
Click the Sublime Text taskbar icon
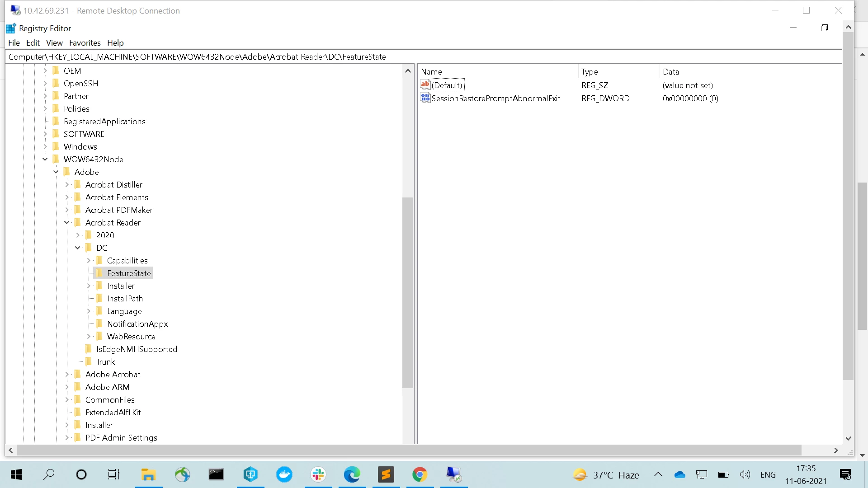point(386,474)
